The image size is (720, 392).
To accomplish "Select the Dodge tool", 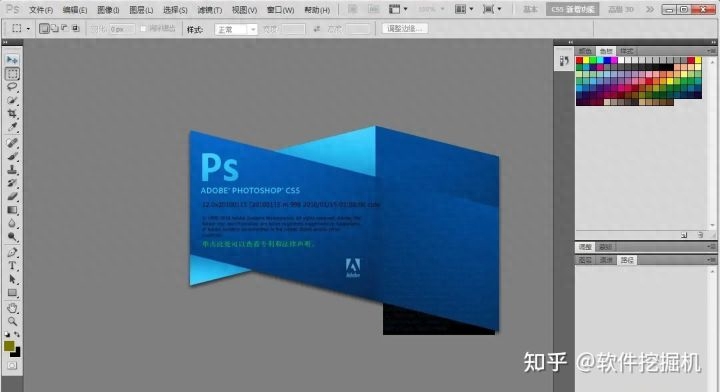I will click(12, 237).
